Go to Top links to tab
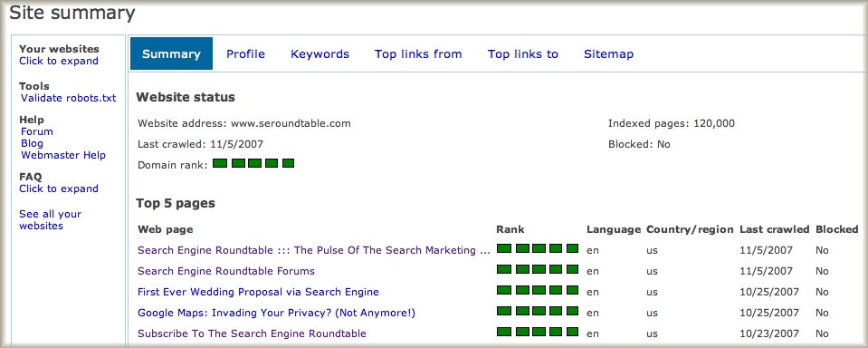 [x=522, y=53]
